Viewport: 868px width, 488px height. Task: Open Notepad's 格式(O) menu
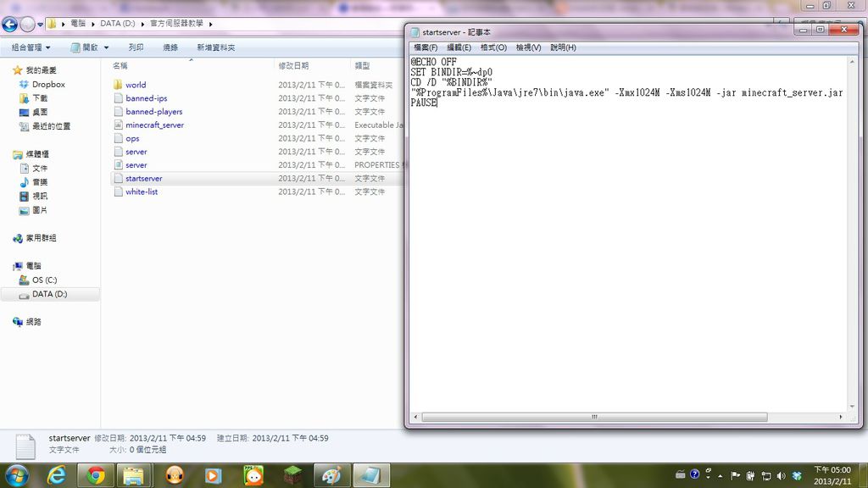[x=493, y=47]
